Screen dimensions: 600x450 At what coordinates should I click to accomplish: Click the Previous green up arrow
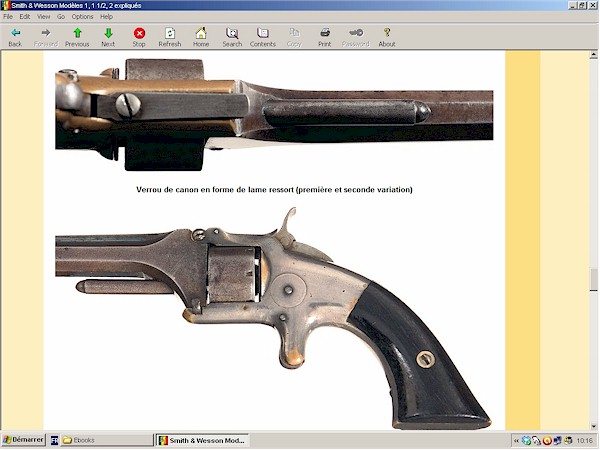tap(77, 38)
